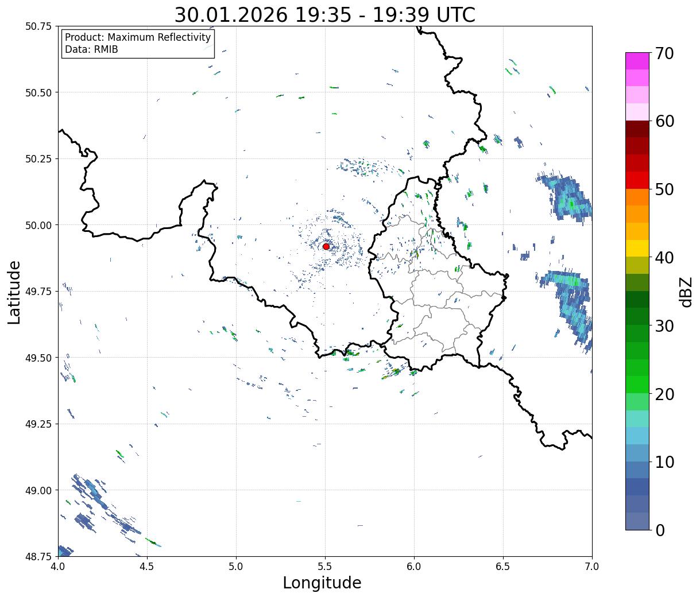Screen dimensions: 700x597
Task: Click the latitude tick label 49.25
Action: 38,424
